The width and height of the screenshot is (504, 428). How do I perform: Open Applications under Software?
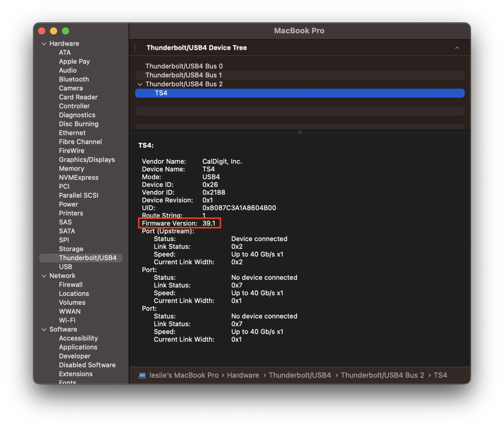pos(78,347)
